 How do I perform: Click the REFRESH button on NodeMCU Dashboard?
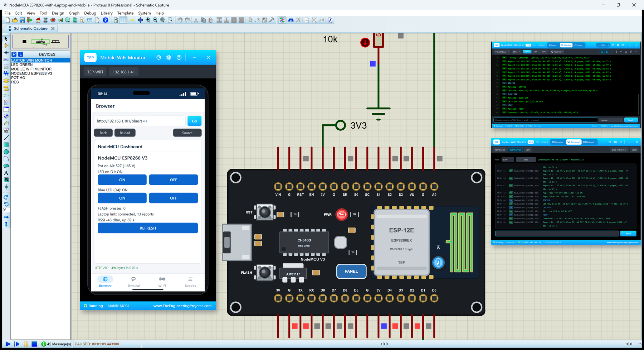pyautogui.click(x=148, y=228)
